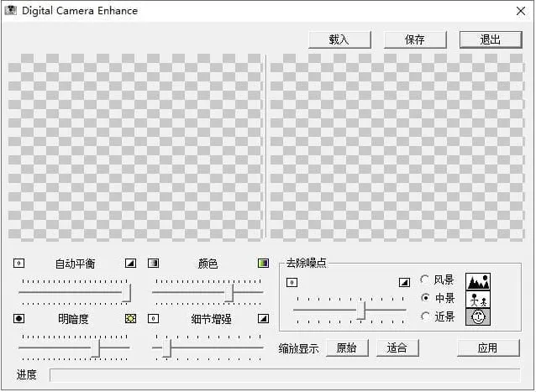This screenshot has width=536, height=392.
Task: Select the 近景 radio button
Action: [425, 316]
